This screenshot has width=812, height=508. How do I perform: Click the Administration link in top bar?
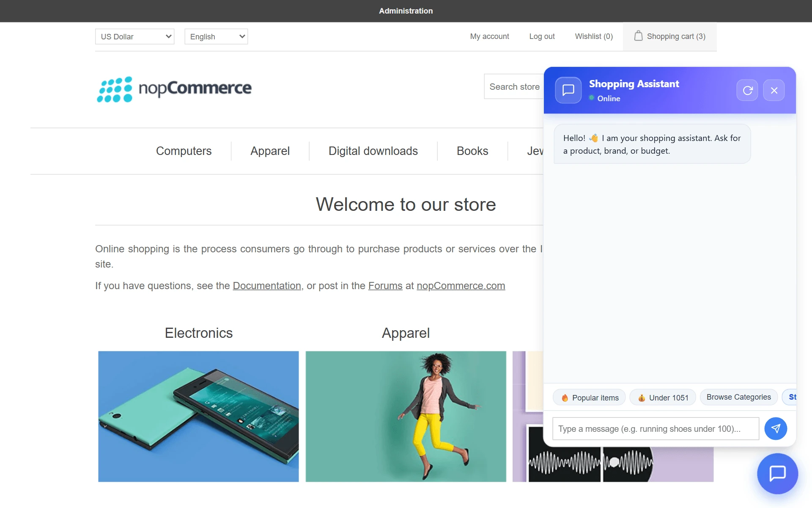tap(406, 11)
